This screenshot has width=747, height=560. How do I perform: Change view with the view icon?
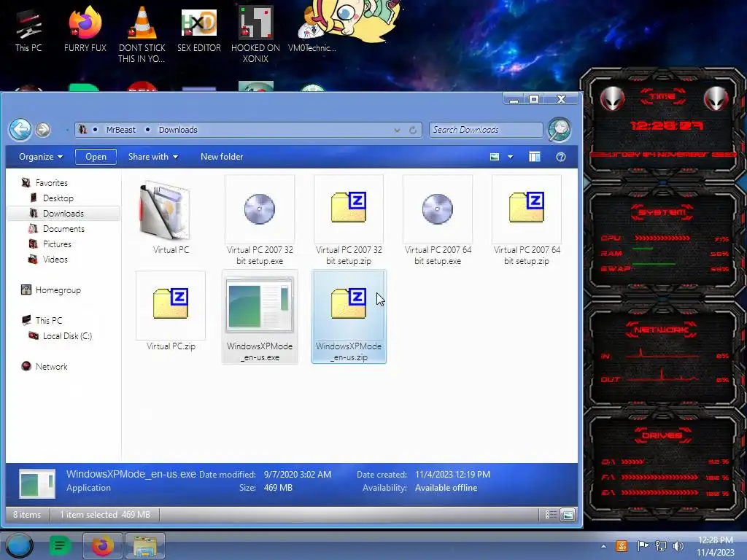coord(495,157)
